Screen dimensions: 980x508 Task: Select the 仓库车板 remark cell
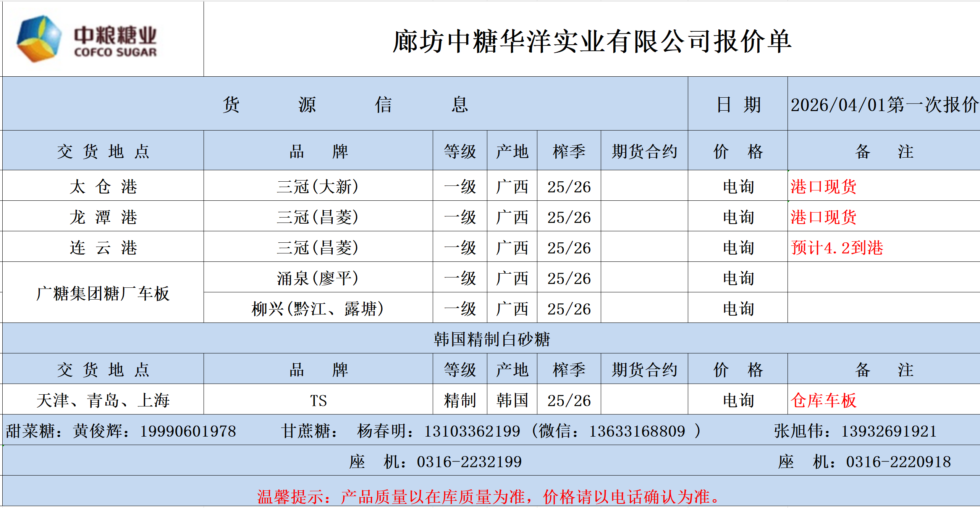[884, 400]
